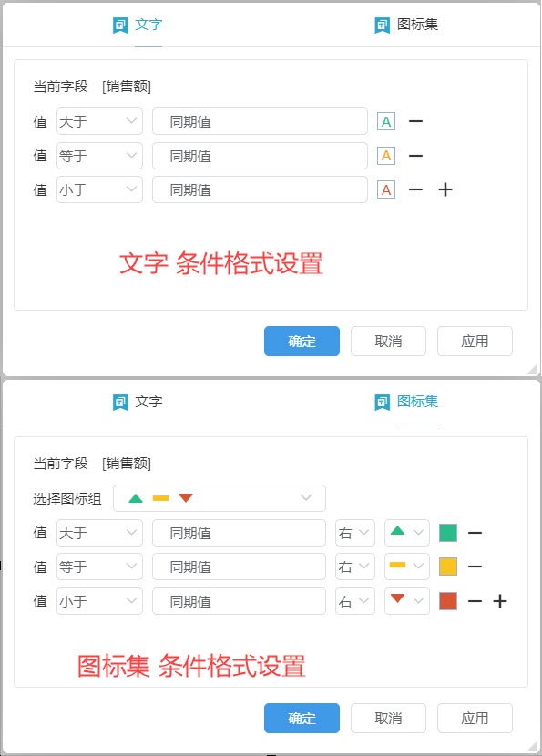Click 确定 button in the top dialog
The width and height of the screenshot is (542, 756).
click(302, 342)
